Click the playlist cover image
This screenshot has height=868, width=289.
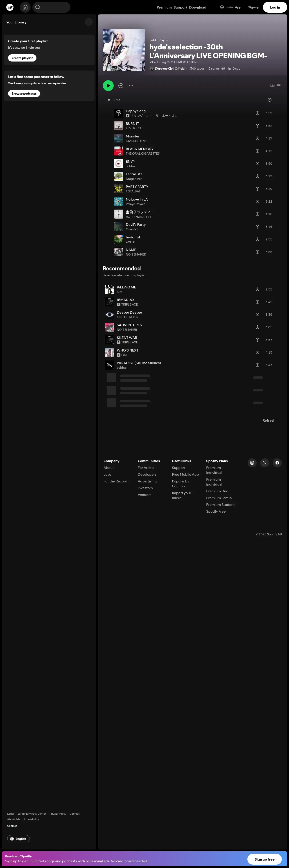pyautogui.click(x=124, y=50)
